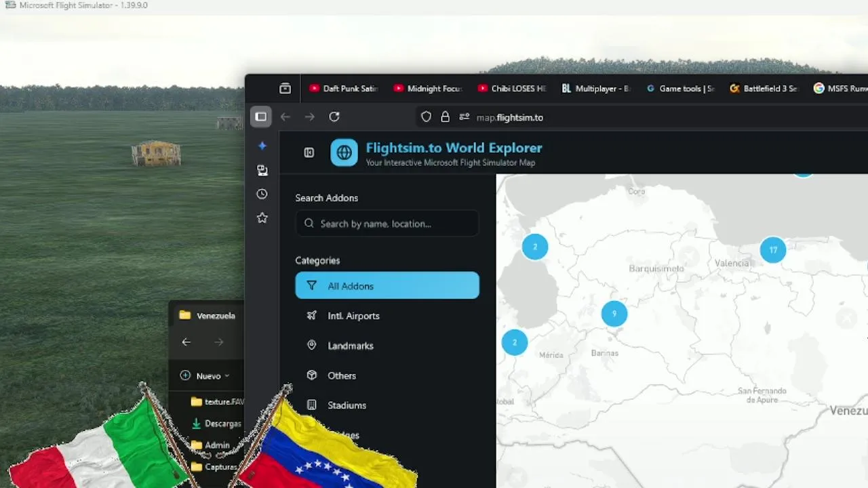Click the permissions icon in the address bar
The image size is (868, 488).
click(465, 117)
